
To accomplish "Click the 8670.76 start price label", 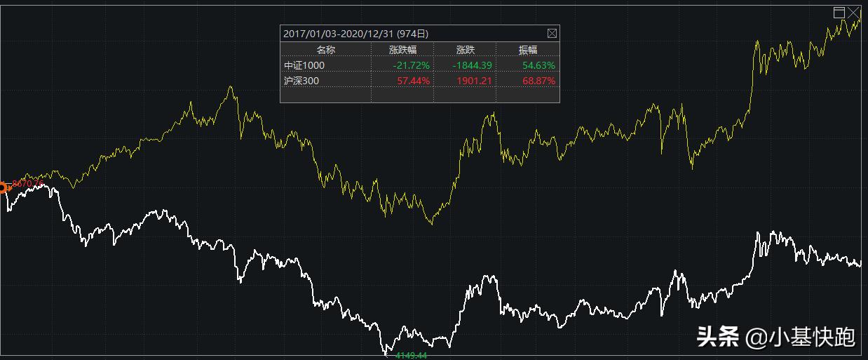I will 28,183.
